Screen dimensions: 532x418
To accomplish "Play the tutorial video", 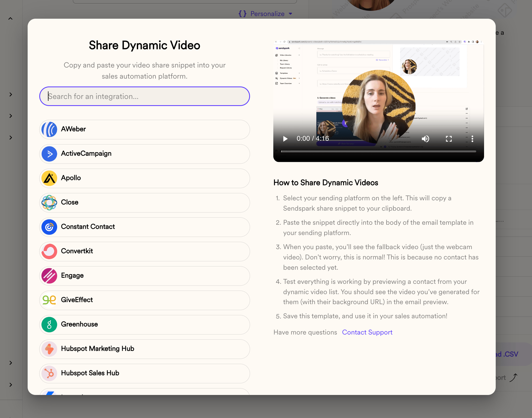I will click(285, 139).
